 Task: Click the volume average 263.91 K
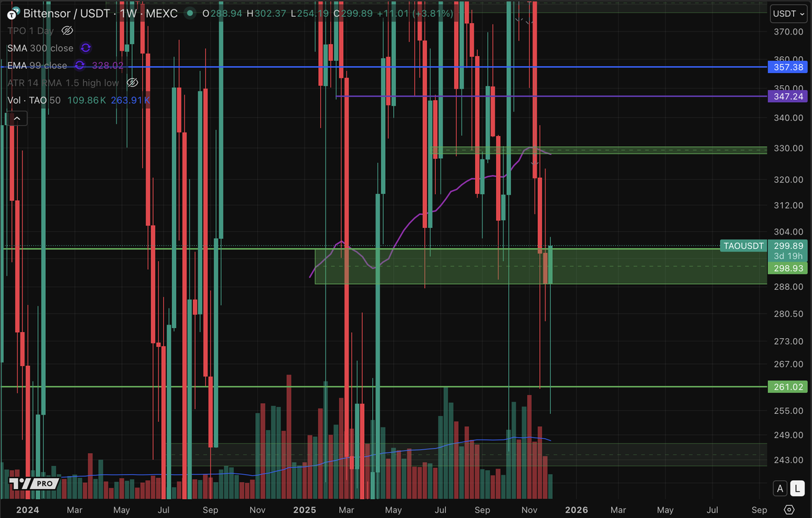(x=131, y=100)
